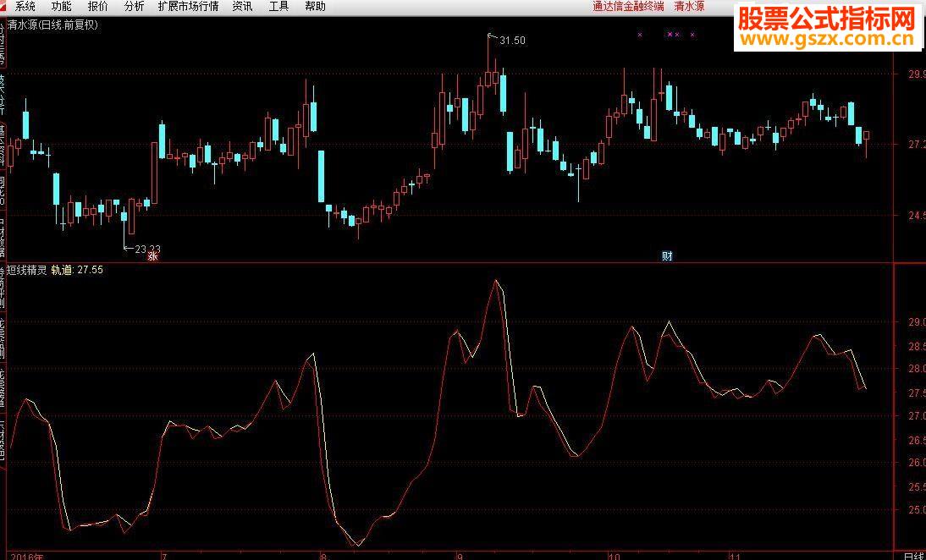The height and width of the screenshot is (560, 926).
Task: Click the 轨道: 27.55 indicator value
Action: click(x=77, y=270)
